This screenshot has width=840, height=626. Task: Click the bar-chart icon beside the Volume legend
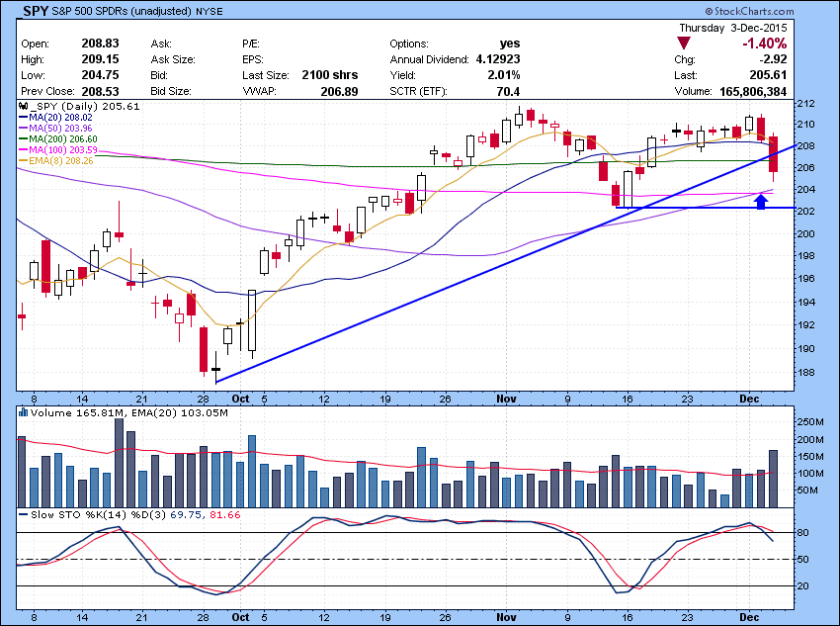point(23,412)
